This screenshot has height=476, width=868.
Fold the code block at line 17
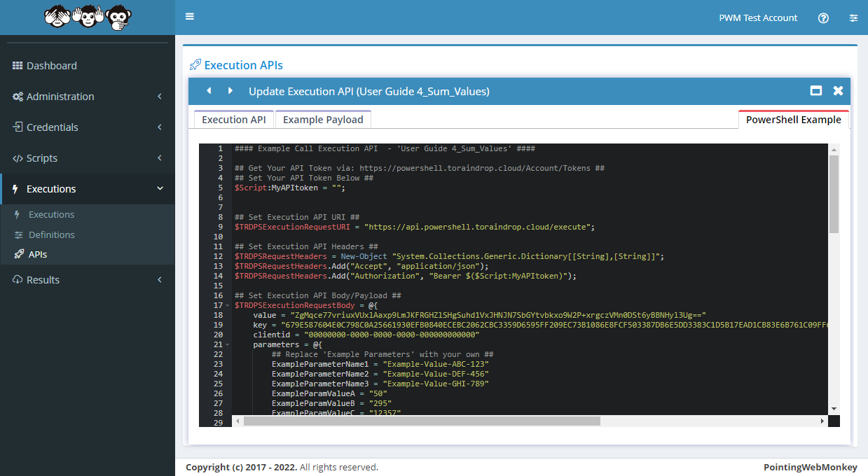pyautogui.click(x=228, y=306)
